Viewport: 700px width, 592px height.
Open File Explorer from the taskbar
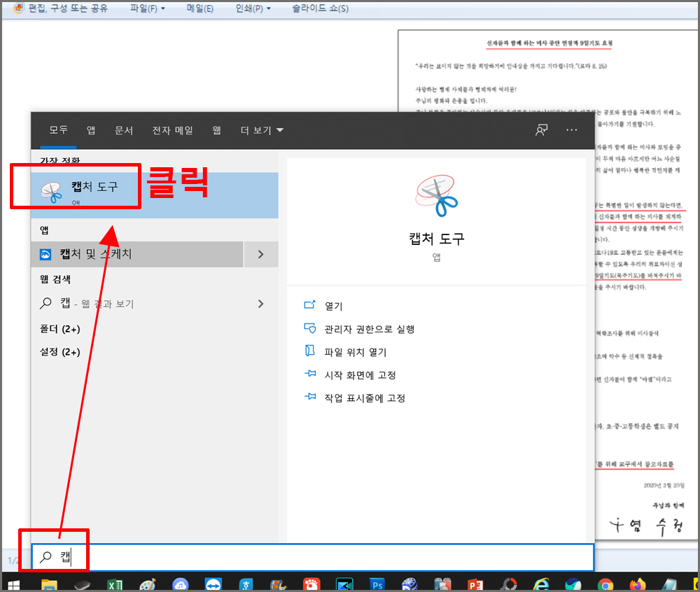[x=49, y=584]
